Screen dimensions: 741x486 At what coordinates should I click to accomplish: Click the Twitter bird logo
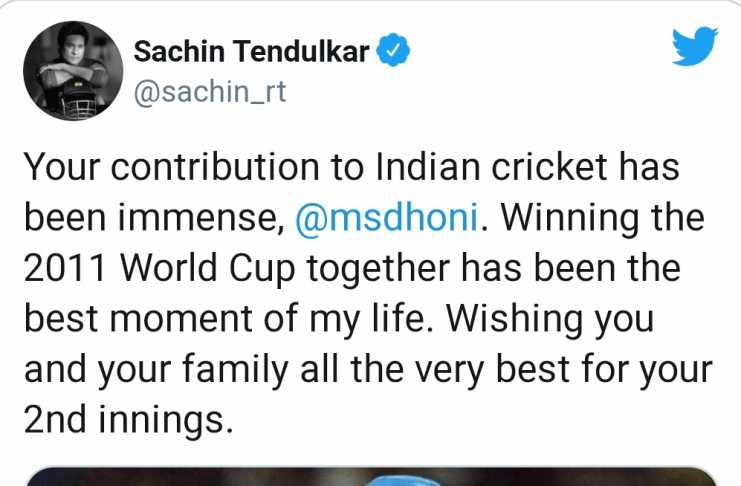[x=695, y=46]
